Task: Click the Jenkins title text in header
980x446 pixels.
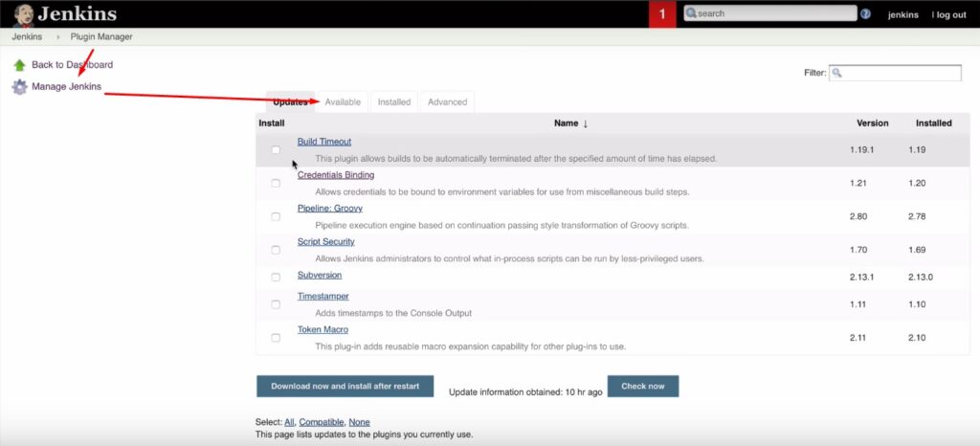Action: pyautogui.click(x=77, y=13)
